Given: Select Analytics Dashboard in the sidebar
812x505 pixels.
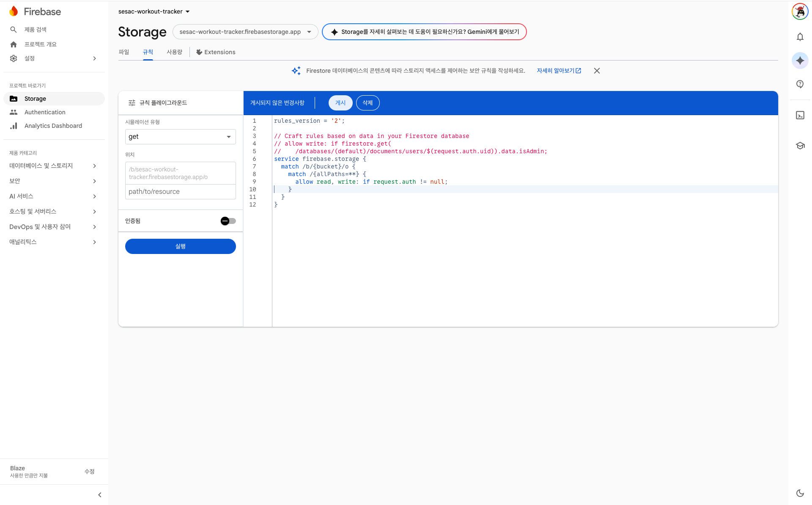Looking at the screenshot, I should pyautogui.click(x=54, y=126).
